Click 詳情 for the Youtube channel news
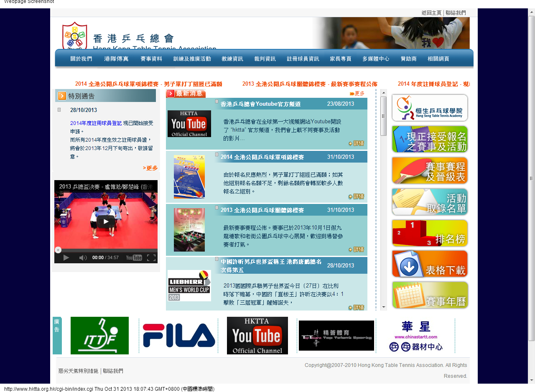Viewport: 535px width, 392px height. [357, 143]
